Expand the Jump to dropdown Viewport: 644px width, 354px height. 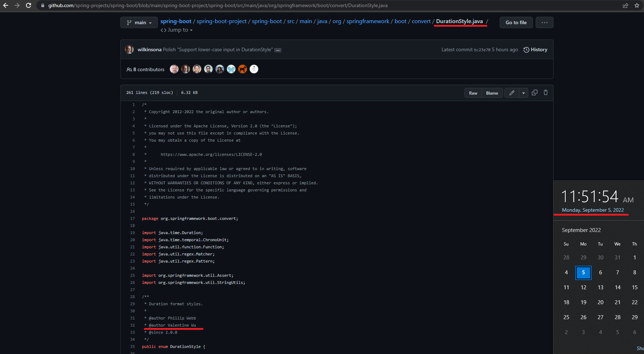(177, 30)
